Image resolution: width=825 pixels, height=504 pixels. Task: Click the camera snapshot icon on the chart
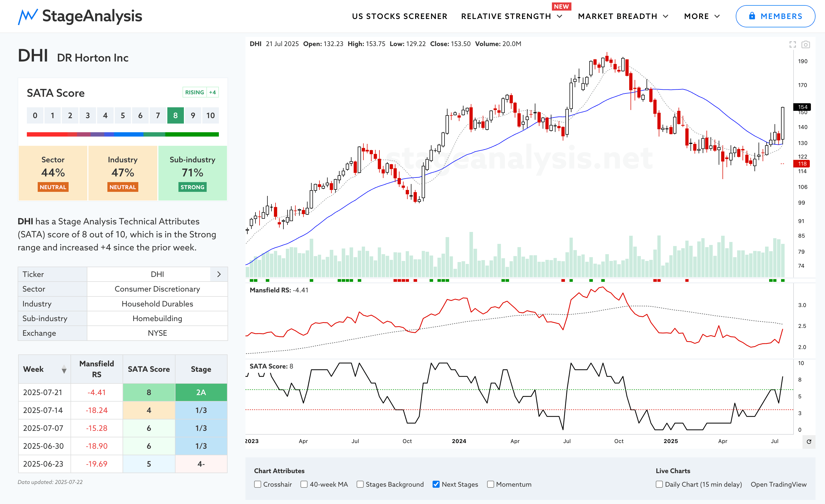tap(805, 44)
